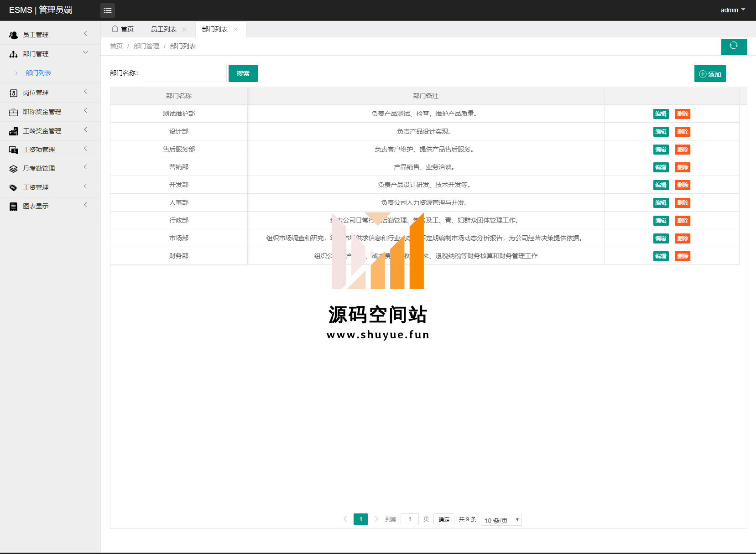Open the 员工管理 sidebar menu
This screenshot has width=756, height=554.
[50, 35]
